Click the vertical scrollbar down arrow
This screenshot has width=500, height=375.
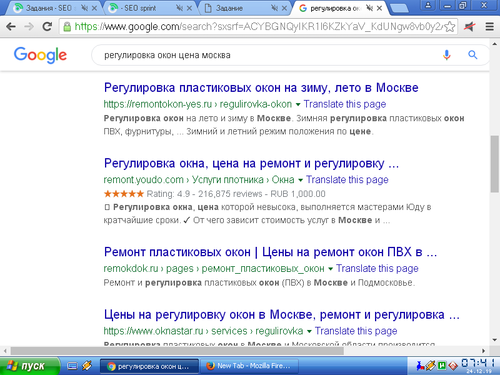click(x=495, y=340)
